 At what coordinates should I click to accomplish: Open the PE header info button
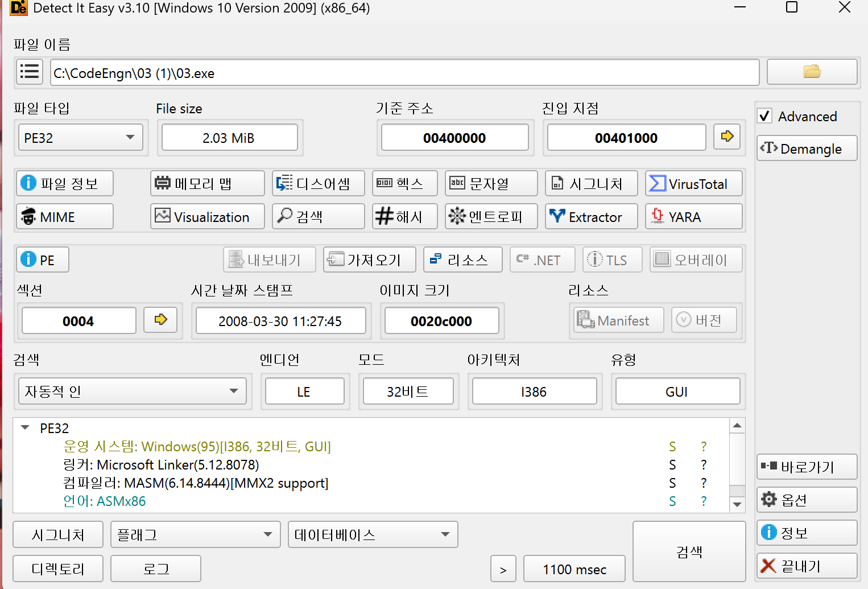(43, 260)
